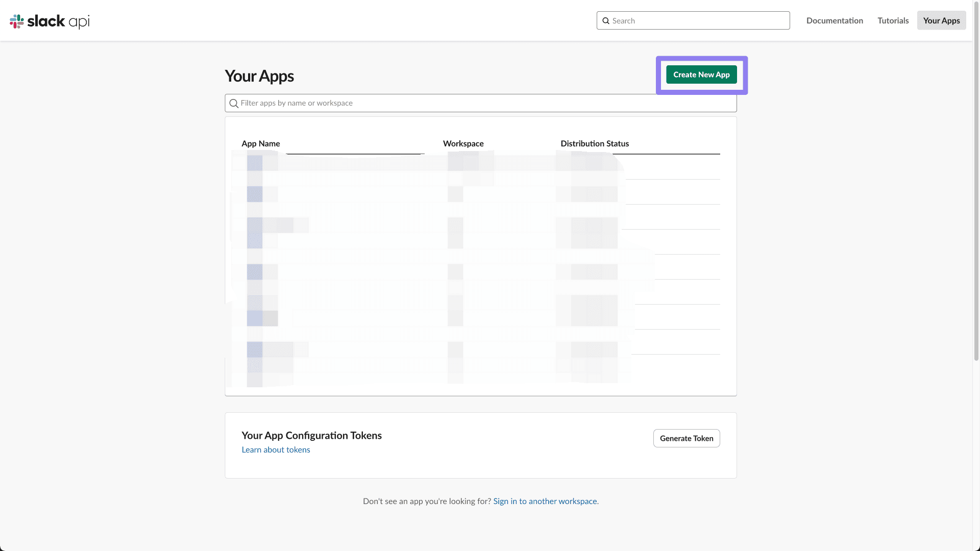Image resolution: width=980 pixels, height=551 pixels.
Task: Open the Documentation nav item
Action: tap(835, 20)
